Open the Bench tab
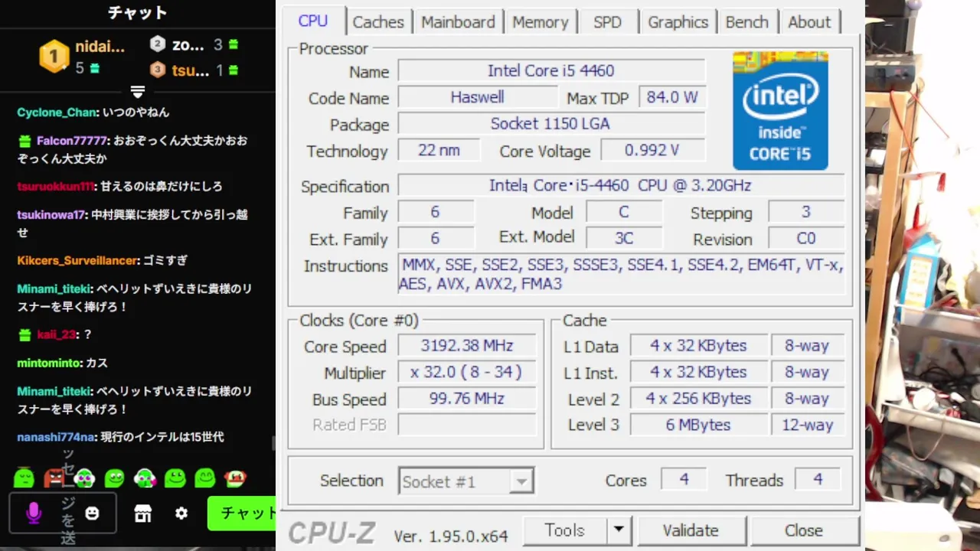The image size is (980, 551). click(746, 22)
